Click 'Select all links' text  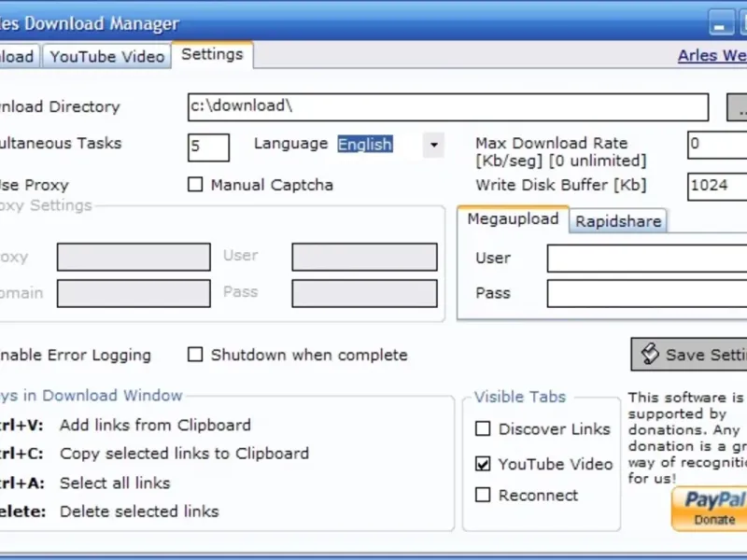coord(115,483)
